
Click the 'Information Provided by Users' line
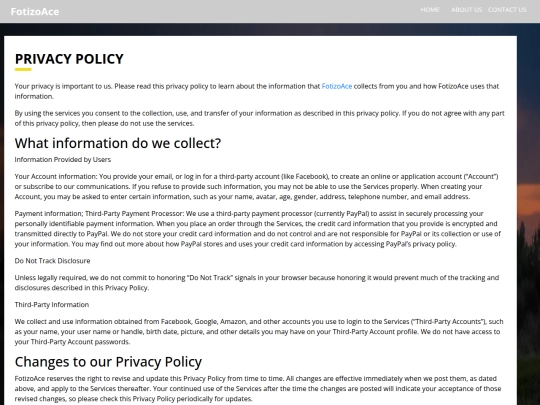(63, 160)
